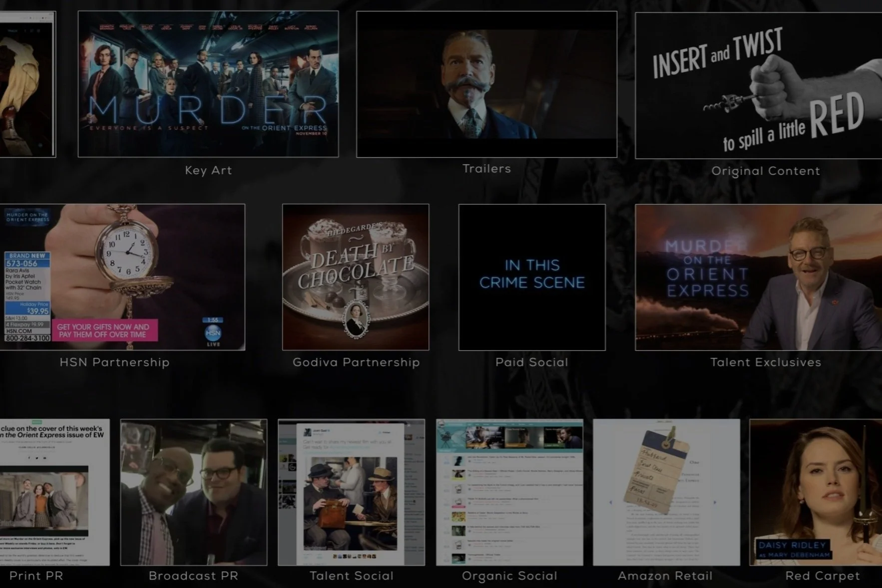This screenshot has width=882, height=588.
Task: Open the Trailers video thumbnail
Action: (486, 84)
